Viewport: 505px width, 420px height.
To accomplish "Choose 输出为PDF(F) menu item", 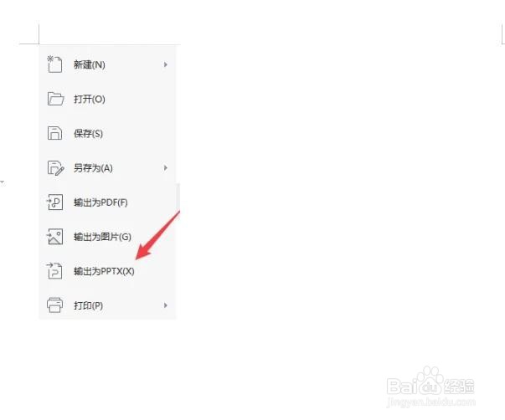I will click(x=107, y=202).
